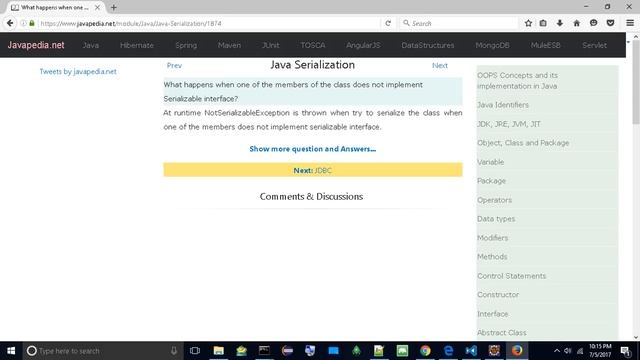This screenshot has width=640, height=360.
Task: Close the 'What happens when one' tab
Action: point(97,7)
